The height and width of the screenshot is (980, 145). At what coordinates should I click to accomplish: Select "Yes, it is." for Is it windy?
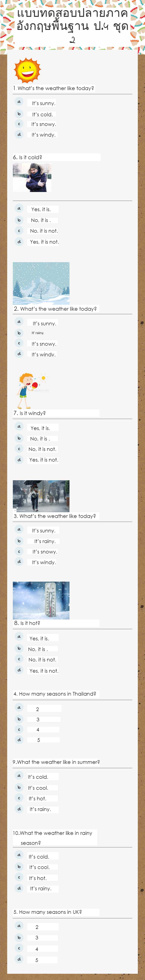tap(40, 428)
